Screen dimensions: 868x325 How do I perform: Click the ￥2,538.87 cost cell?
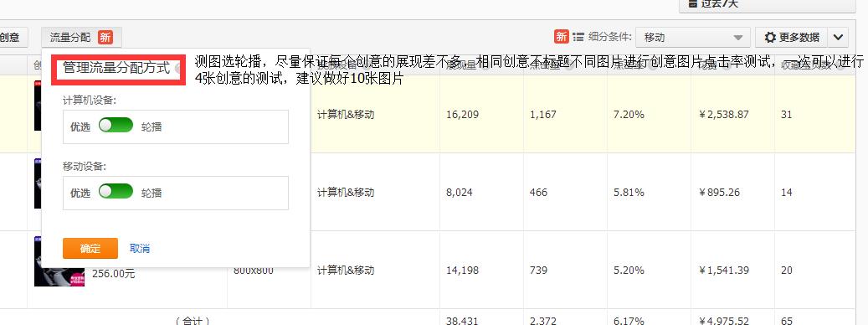click(723, 115)
